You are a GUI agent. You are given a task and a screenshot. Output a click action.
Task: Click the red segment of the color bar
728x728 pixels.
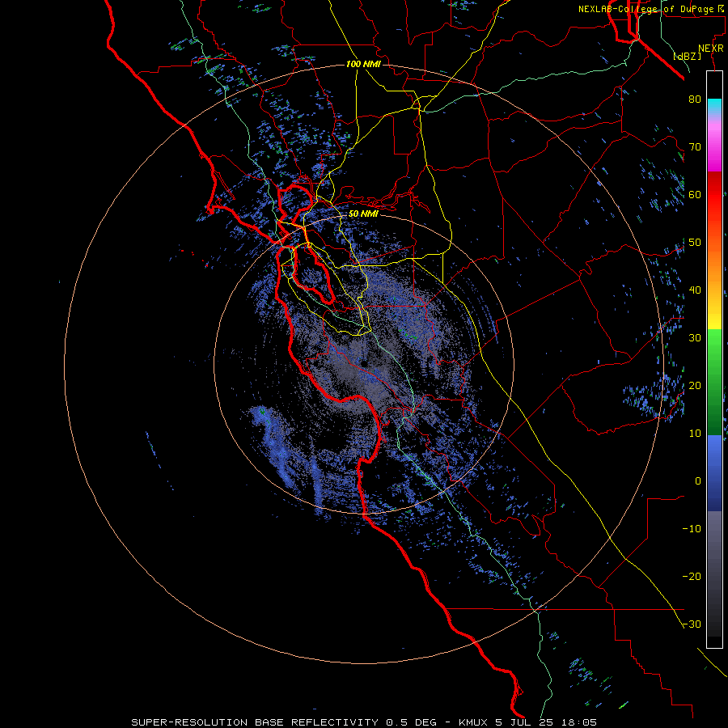(714, 189)
